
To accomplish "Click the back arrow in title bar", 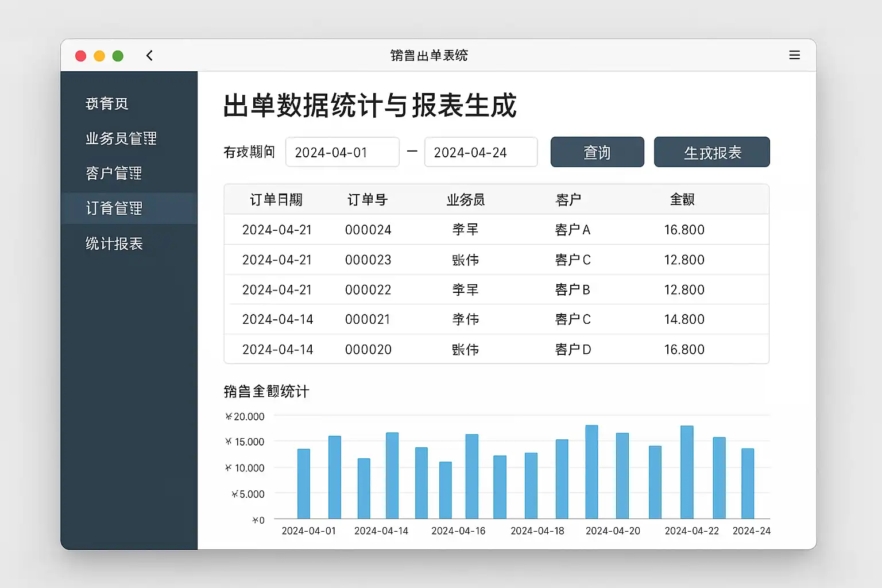I will click(149, 56).
